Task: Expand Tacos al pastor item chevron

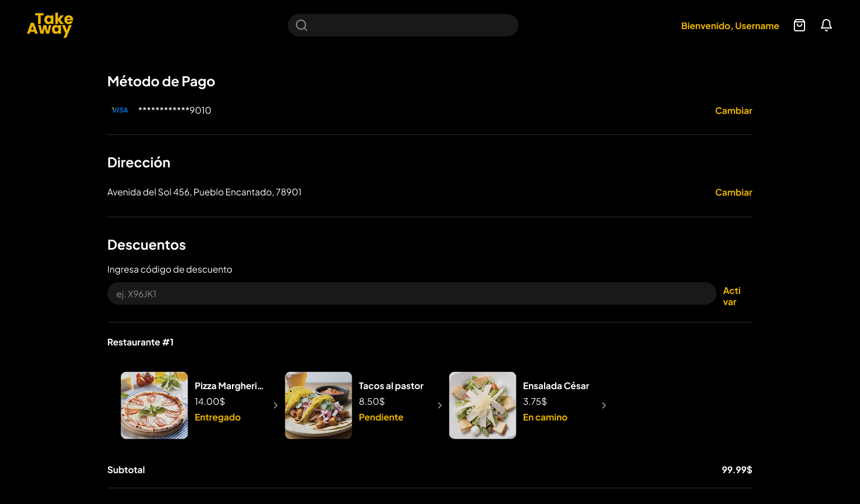Action: [439, 405]
